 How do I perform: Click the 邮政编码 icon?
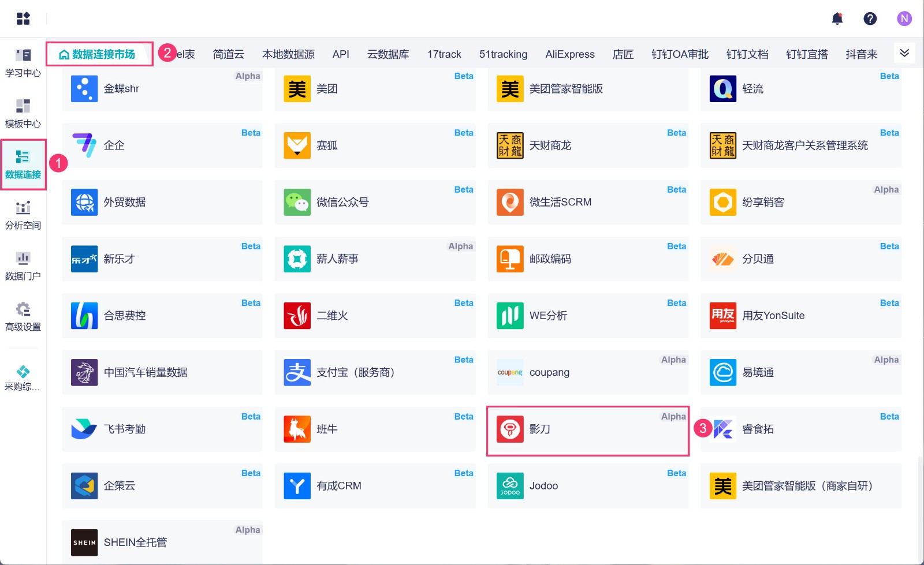(x=510, y=259)
